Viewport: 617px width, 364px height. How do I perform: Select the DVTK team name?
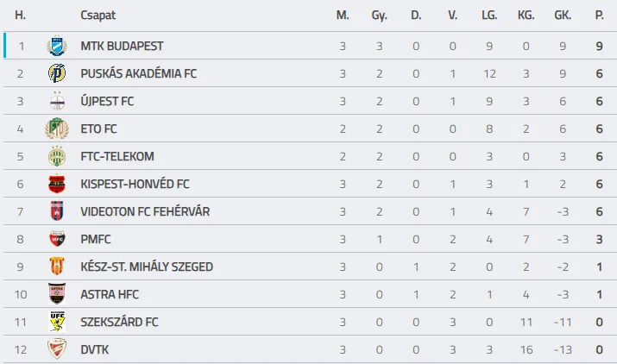coord(94,349)
